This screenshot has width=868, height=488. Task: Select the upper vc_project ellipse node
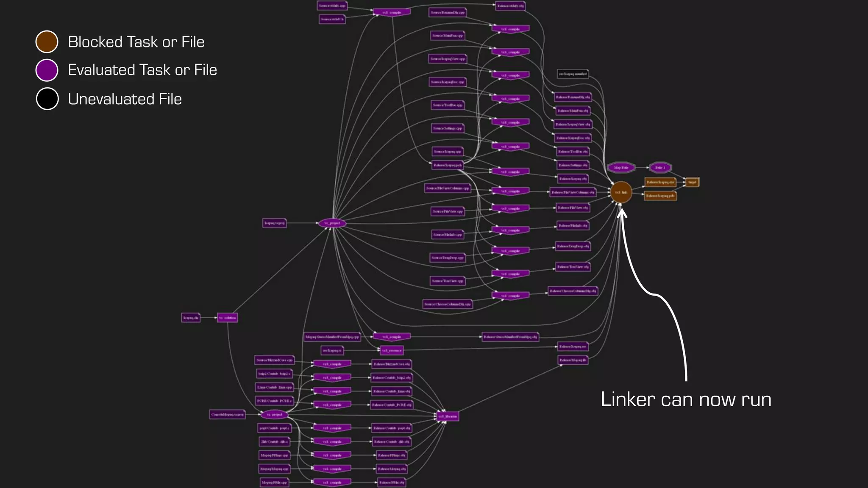[x=332, y=223]
